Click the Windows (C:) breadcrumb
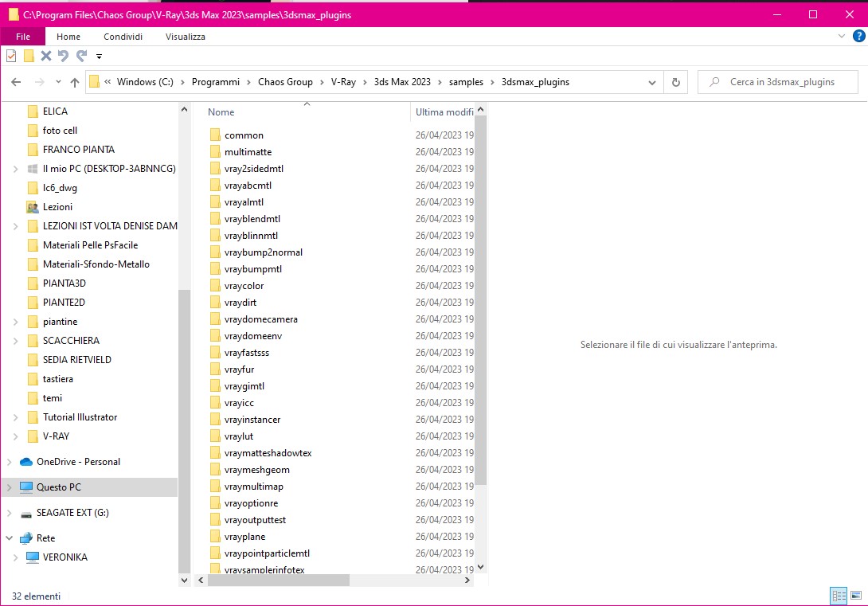 click(x=145, y=82)
